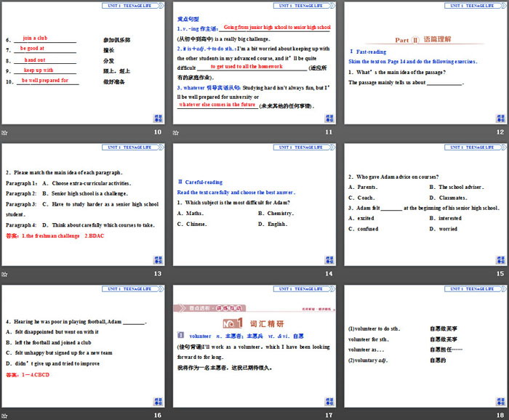Select slide 16 about Adam playing football
This screenshot has width=509, height=420.
tap(84, 347)
